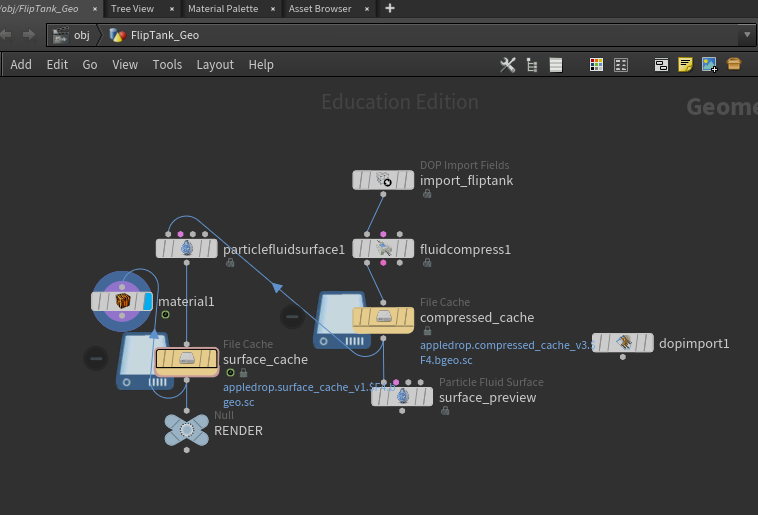This screenshot has width=758, height=515.
Task: Select the dopimport1 node
Action: tap(623, 343)
